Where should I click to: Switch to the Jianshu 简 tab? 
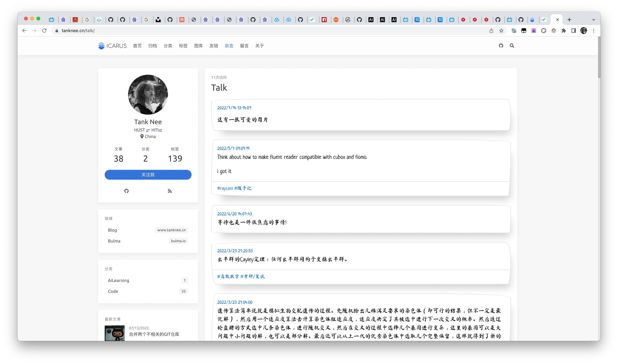pos(182,20)
